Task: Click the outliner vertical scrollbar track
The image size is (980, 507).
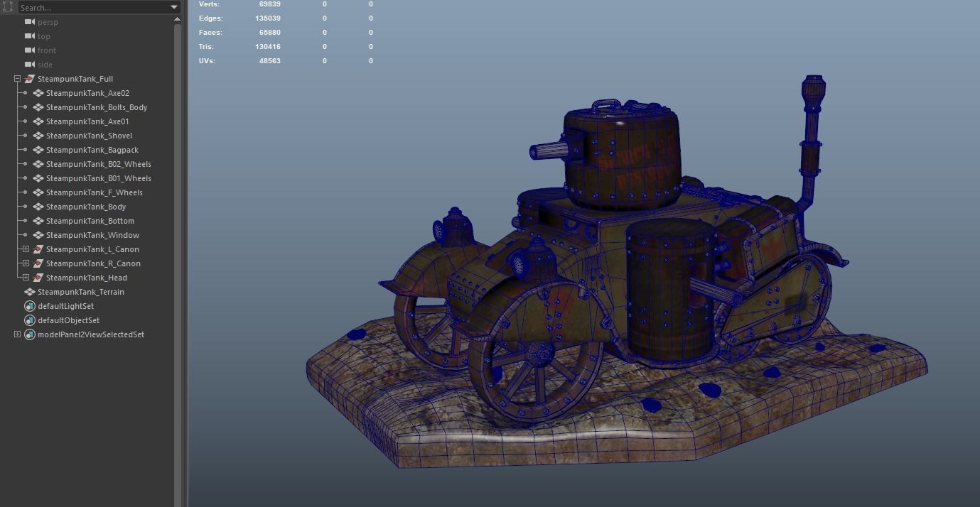Action: click(x=178, y=266)
